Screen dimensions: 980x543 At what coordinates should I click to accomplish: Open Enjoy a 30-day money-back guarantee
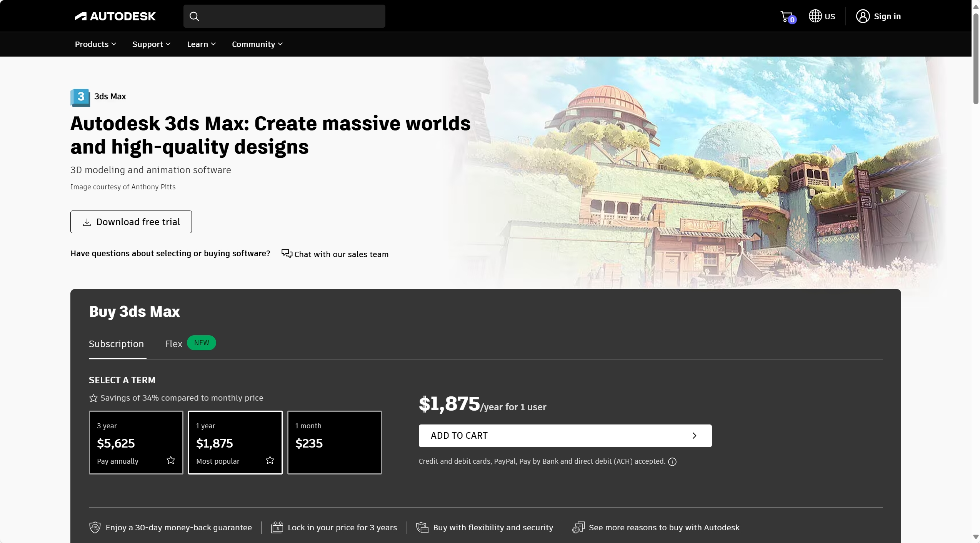pyautogui.click(x=179, y=527)
